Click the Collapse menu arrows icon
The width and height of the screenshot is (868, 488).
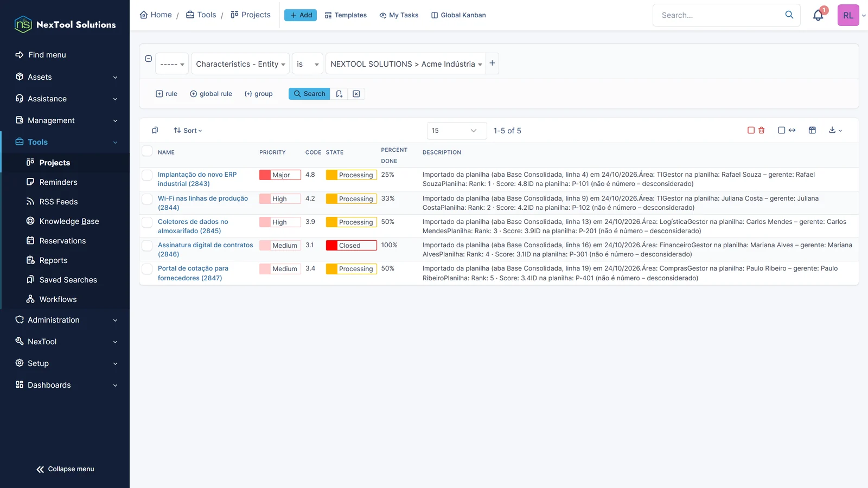[x=40, y=469]
